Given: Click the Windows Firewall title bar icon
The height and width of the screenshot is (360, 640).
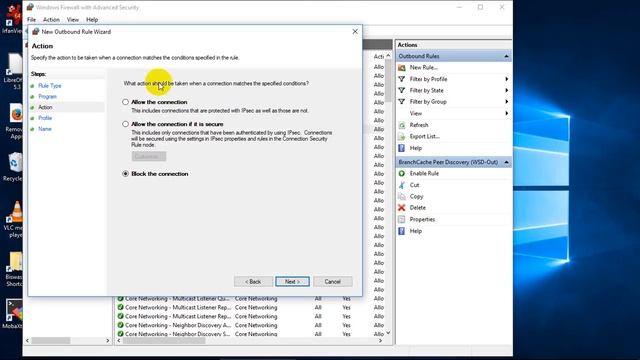Looking at the screenshot, I should [x=30, y=7].
